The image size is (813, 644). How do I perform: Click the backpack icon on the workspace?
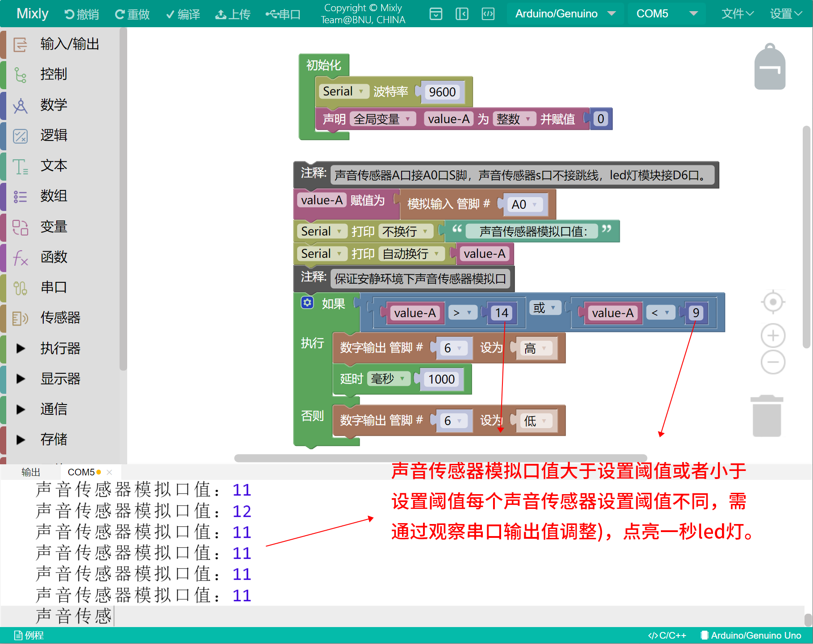click(770, 67)
